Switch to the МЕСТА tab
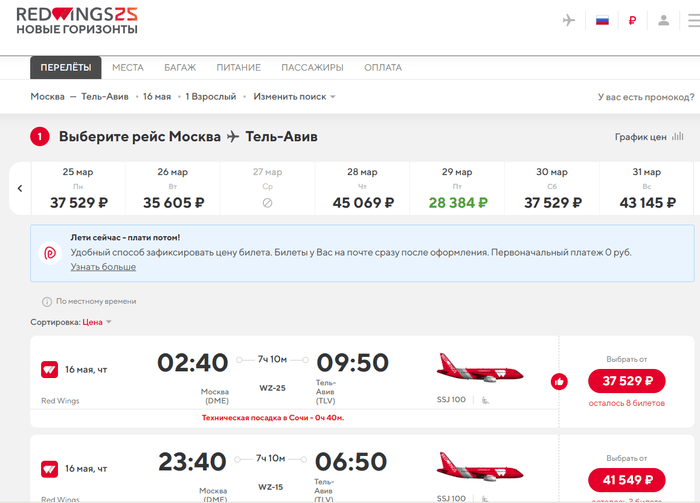This screenshot has width=700, height=503. [128, 67]
